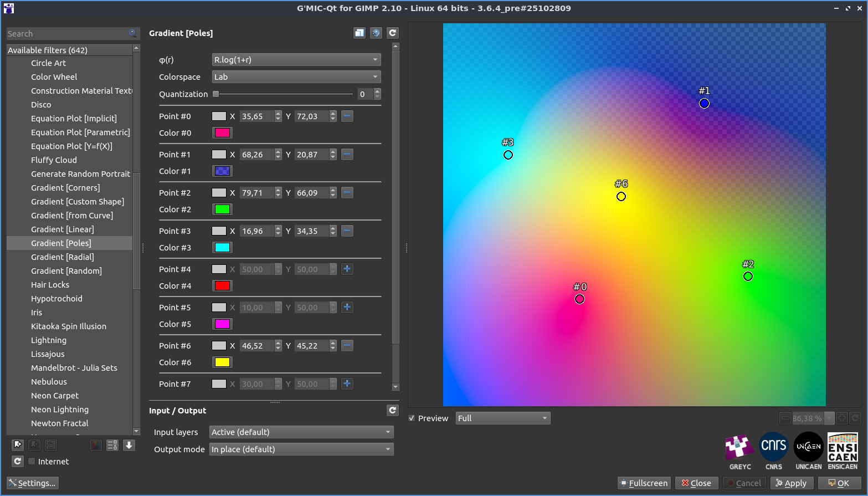
Task: Click the add-to-favorites bookmark icon
Action: tap(18, 445)
